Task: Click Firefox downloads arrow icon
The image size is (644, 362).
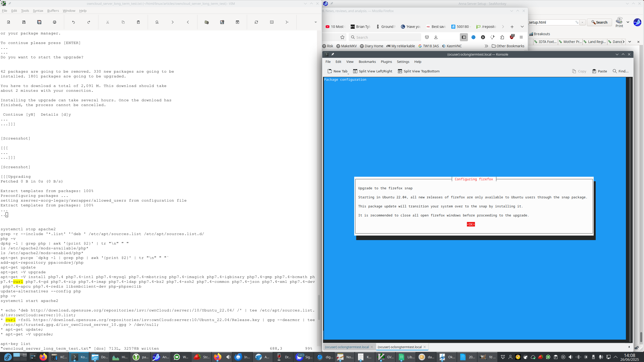Action: click(x=436, y=37)
